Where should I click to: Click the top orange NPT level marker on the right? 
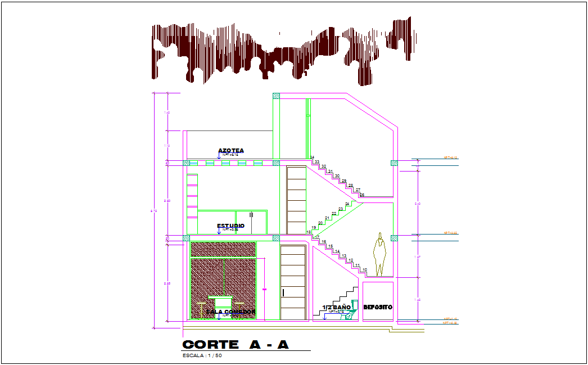point(450,158)
